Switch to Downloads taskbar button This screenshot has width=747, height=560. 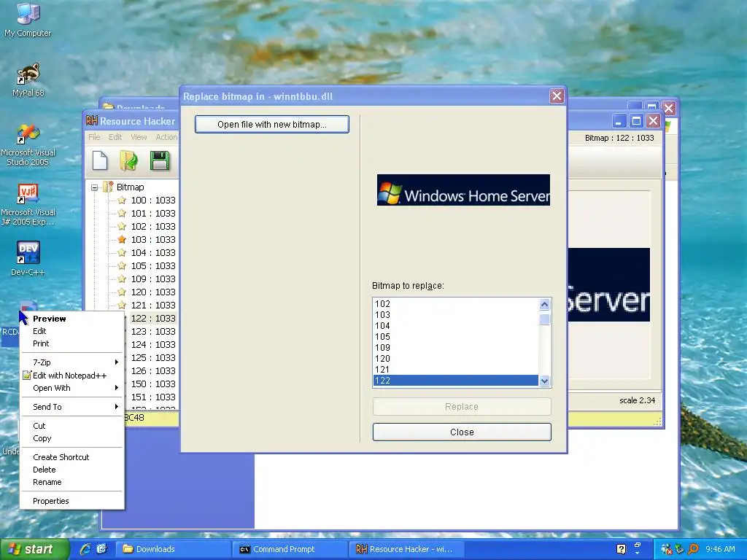click(172, 549)
